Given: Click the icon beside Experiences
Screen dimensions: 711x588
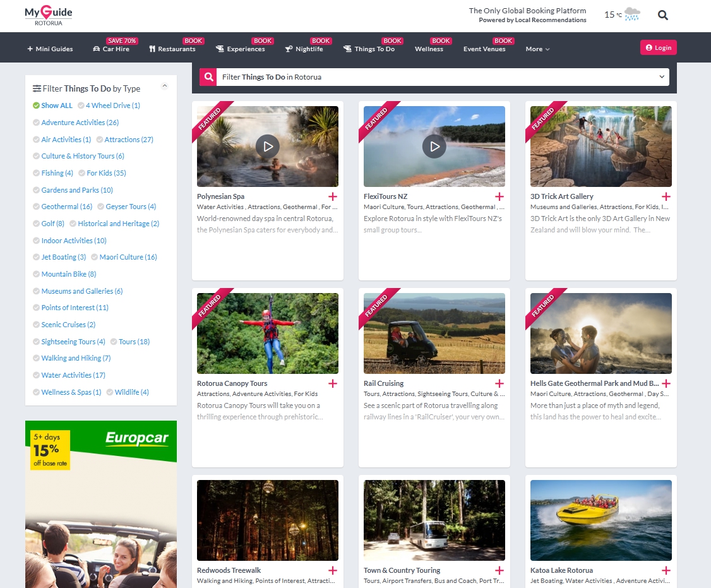Looking at the screenshot, I should coord(220,49).
